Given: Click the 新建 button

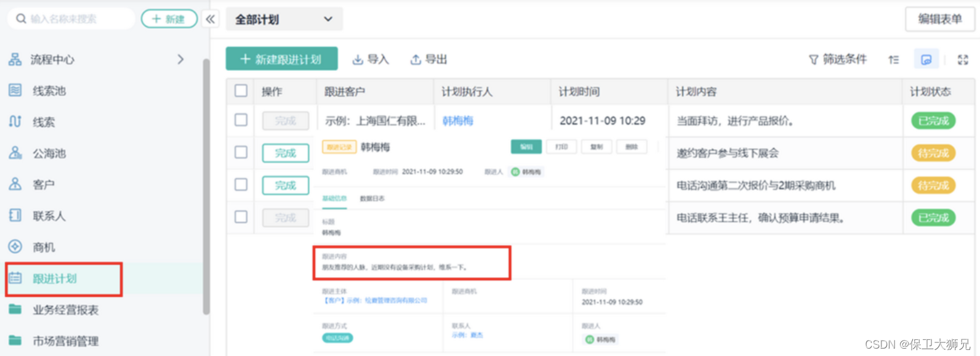Looking at the screenshot, I should point(169,19).
